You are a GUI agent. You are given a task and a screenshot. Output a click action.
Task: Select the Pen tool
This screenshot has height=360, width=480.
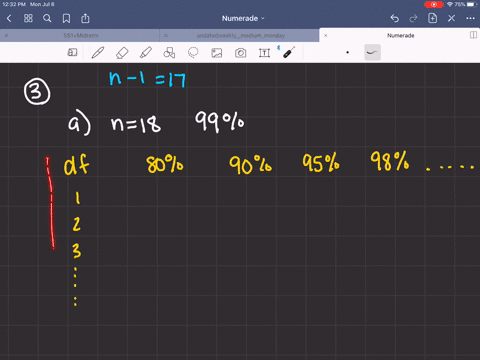pos(98,53)
